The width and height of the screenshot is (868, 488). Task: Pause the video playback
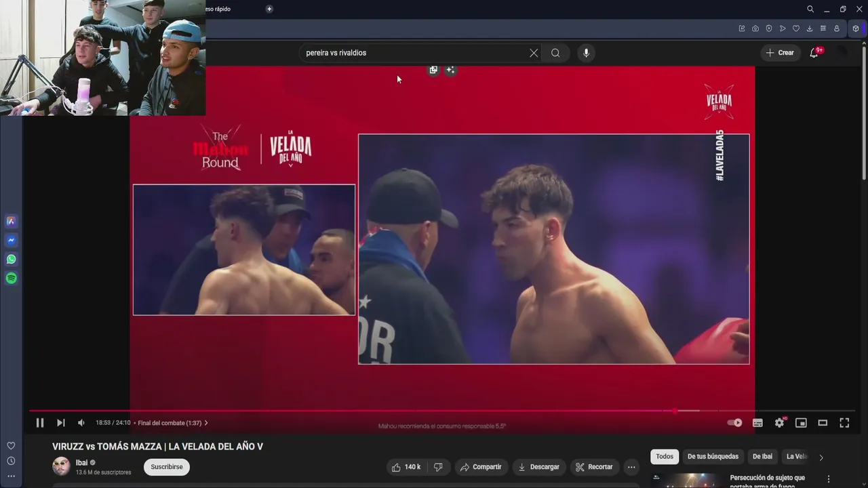40,423
